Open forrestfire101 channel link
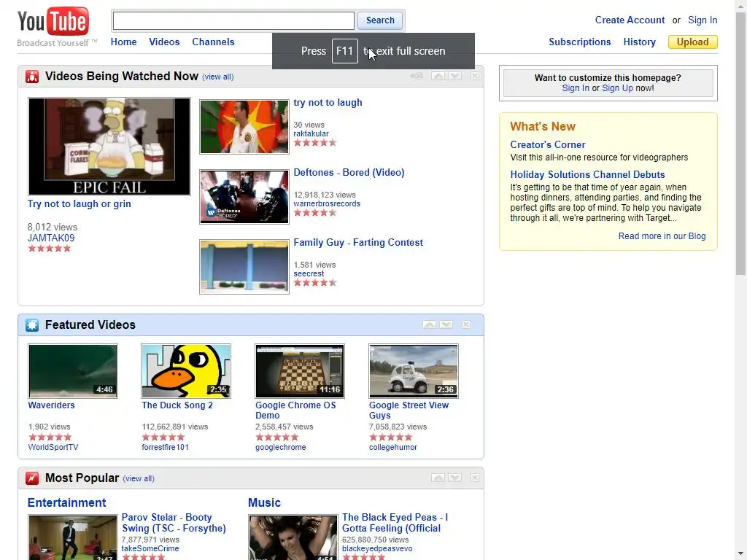Viewport: 747px width, 560px height. pos(166,447)
